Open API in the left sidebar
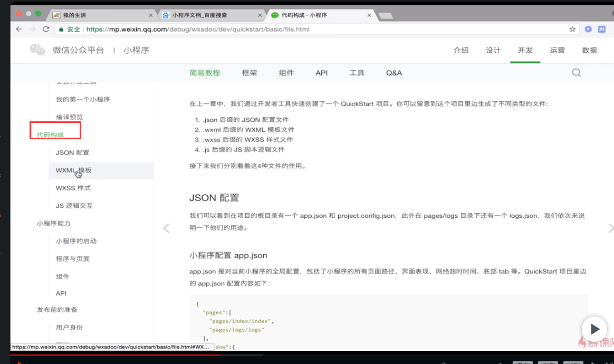Screen dimensions: 614x364 coord(61,293)
